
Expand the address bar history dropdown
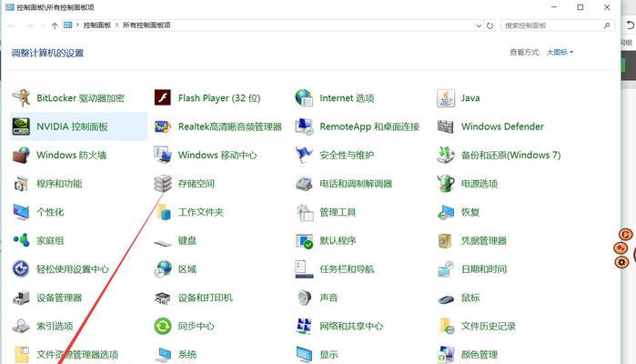[x=479, y=25]
